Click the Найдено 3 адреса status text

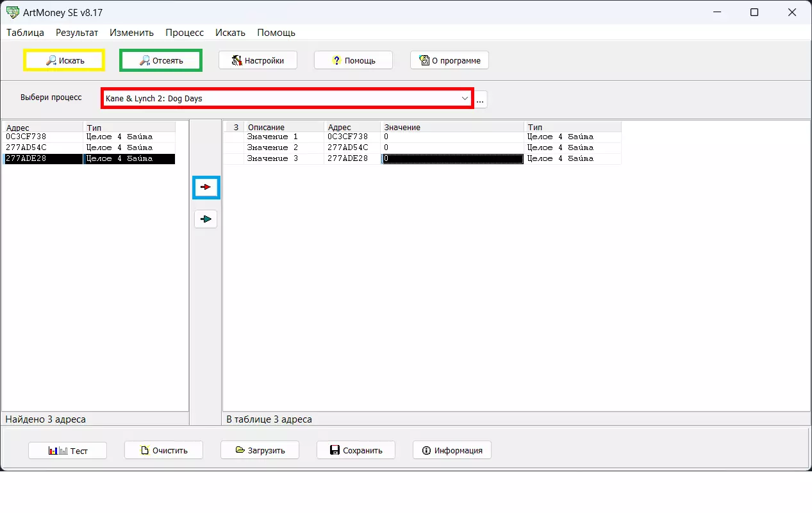pos(46,419)
